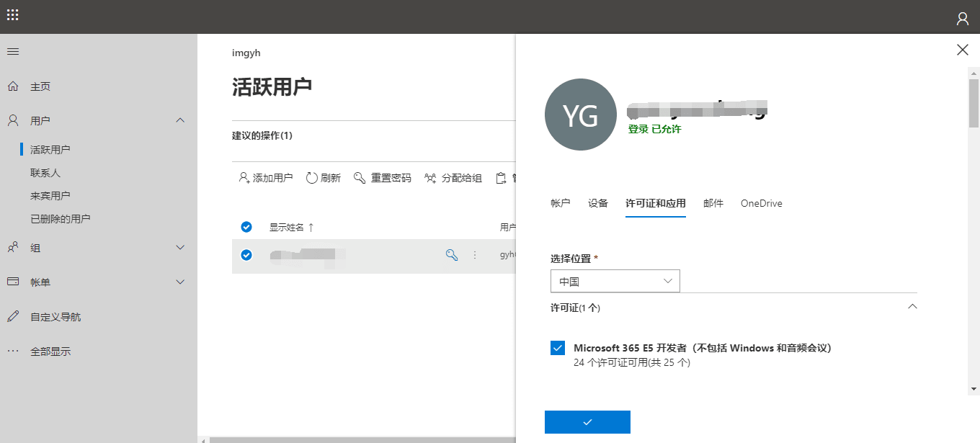The width and height of the screenshot is (980, 443).
Task: Open the app launcher grid icon
Action: click(x=13, y=15)
